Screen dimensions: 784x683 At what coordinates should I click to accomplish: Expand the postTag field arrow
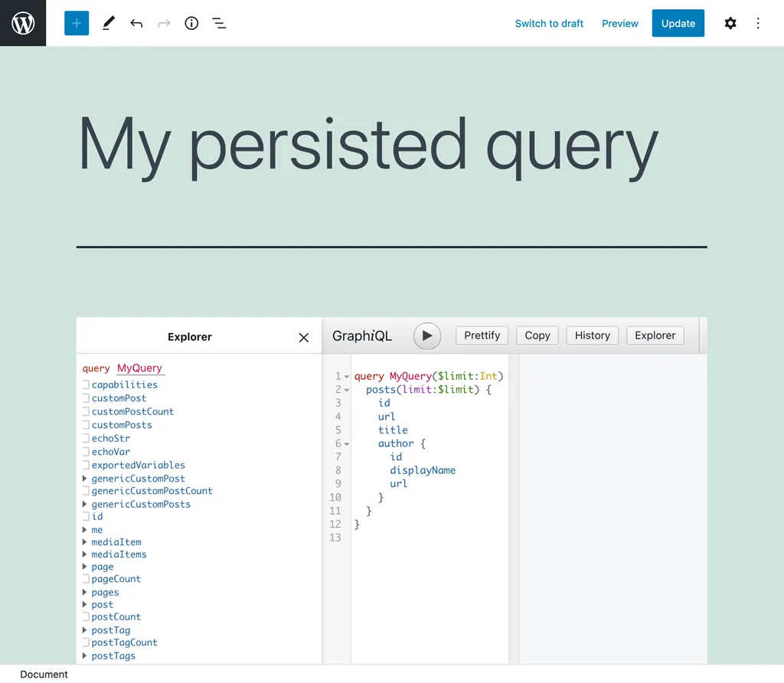[84, 630]
